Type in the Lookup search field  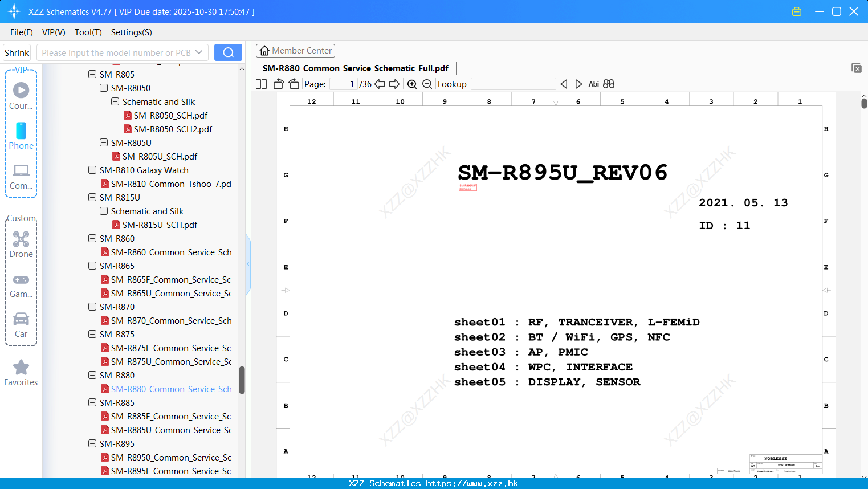click(513, 84)
